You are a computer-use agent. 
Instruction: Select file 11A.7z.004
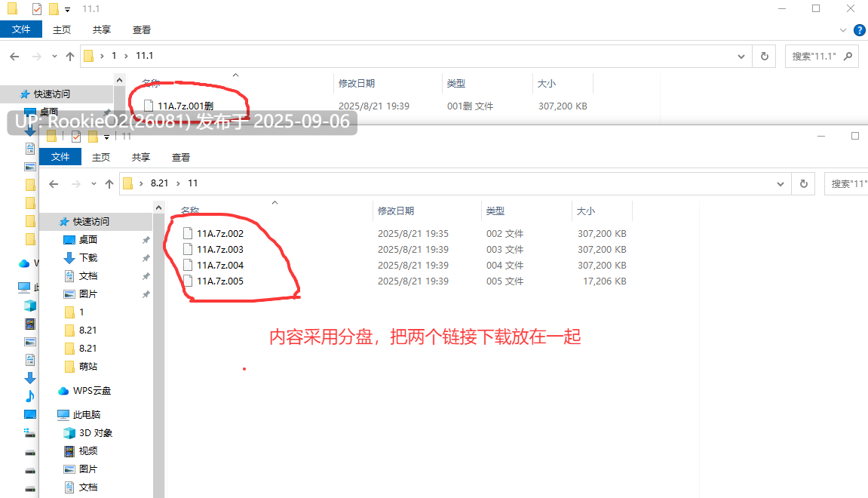(219, 265)
